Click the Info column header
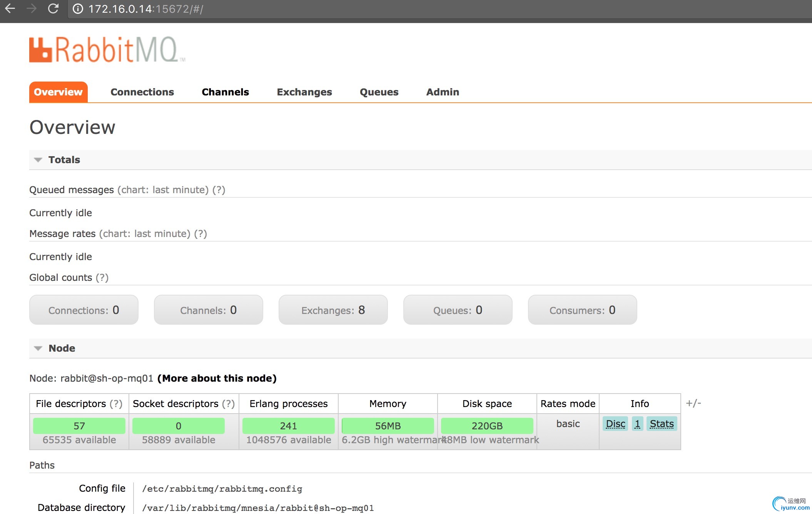The image size is (812, 514). (640, 404)
